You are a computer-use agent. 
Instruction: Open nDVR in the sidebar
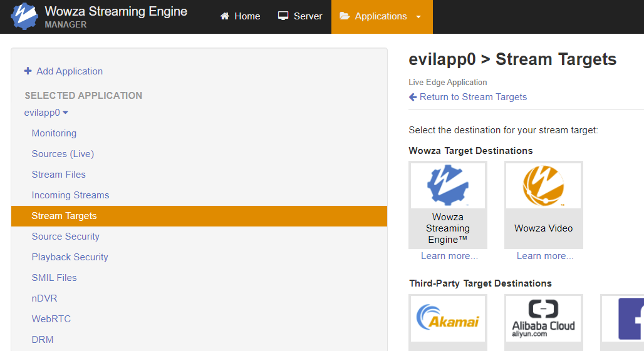point(44,298)
